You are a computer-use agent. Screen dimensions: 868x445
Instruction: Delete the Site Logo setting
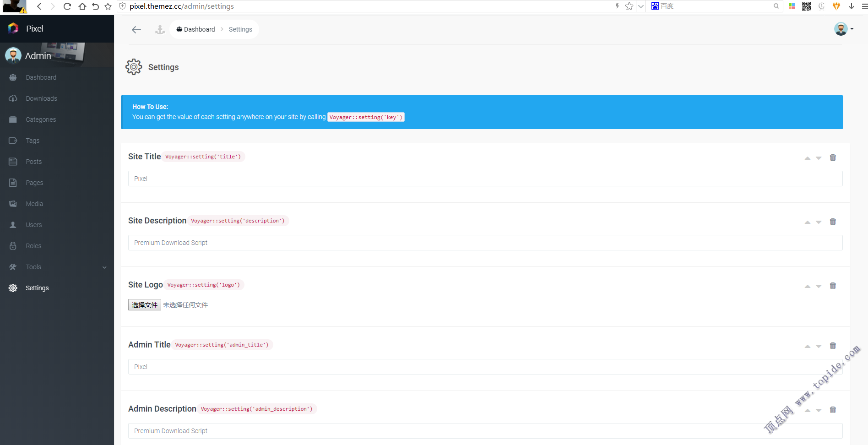click(x=833, y=286)
